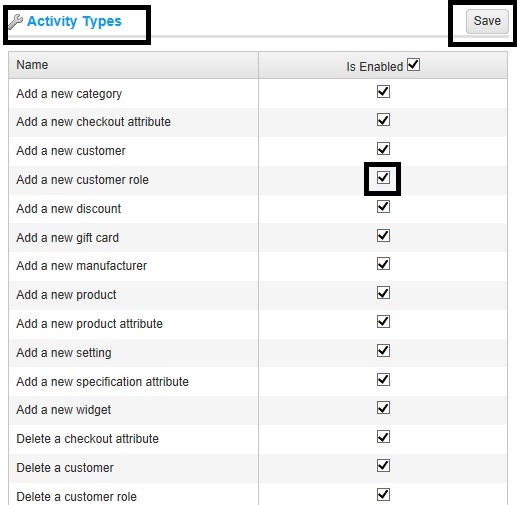Disable Add a new customer activity
The width and height of the screenshot is (517, 505).
(x=383, y=149)
